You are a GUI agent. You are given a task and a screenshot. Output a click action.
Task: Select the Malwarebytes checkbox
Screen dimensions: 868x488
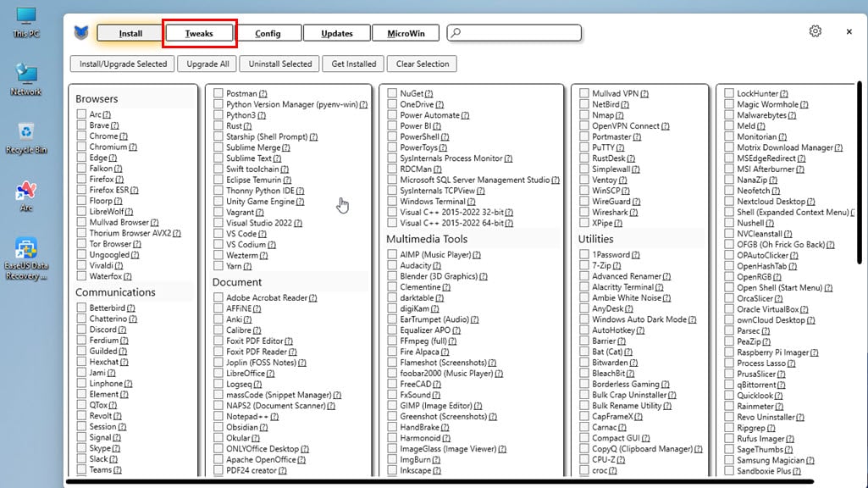[729, 115]
